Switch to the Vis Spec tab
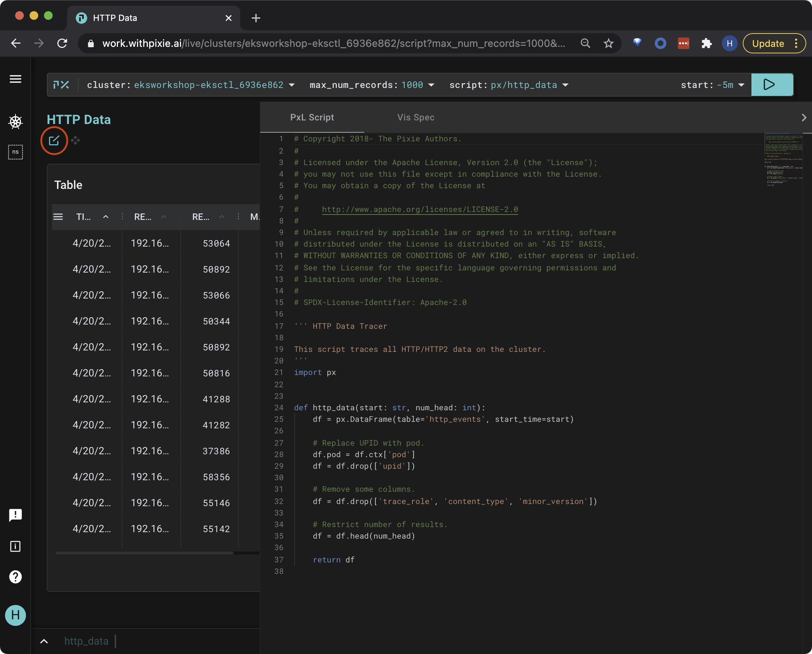812x654 pixels. point(416,118)
